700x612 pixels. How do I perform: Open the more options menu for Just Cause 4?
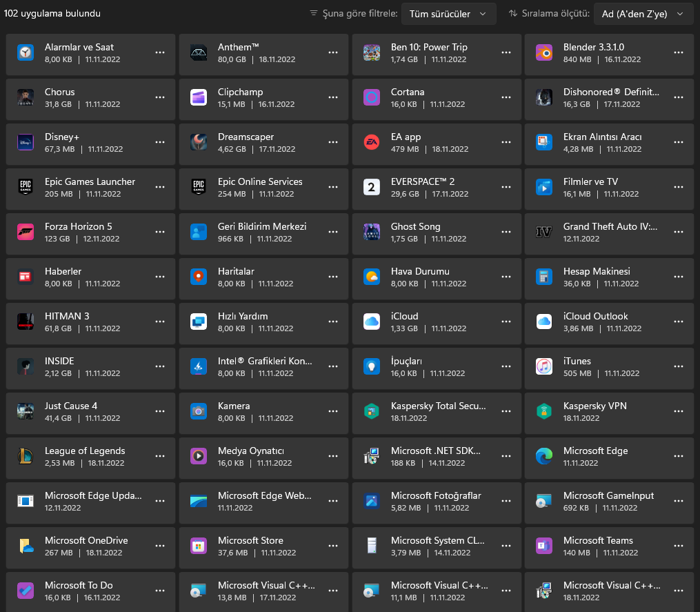coord(160,411)
